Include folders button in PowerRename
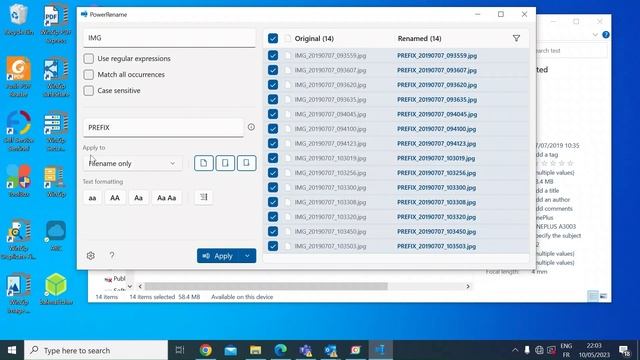 pyautogui.click(x=225, y=163)
